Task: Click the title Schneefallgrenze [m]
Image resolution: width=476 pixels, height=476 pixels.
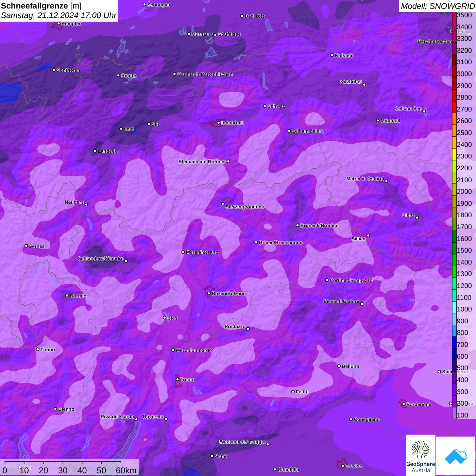Action: (41, 6)
